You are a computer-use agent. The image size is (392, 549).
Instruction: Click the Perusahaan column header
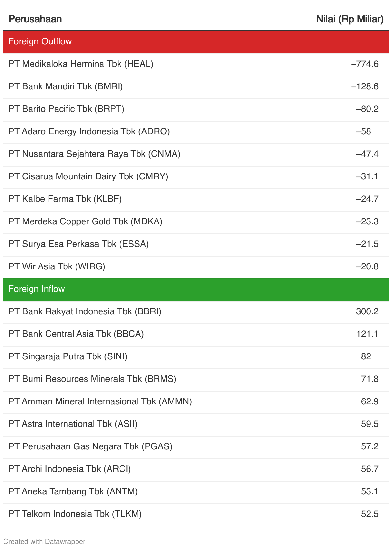click(35, 19)
